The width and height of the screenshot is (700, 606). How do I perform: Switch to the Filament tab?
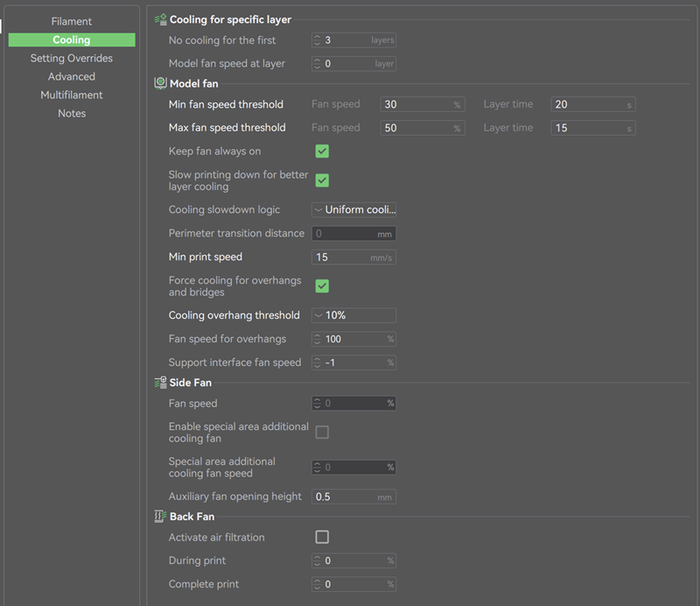coord(72,21)
